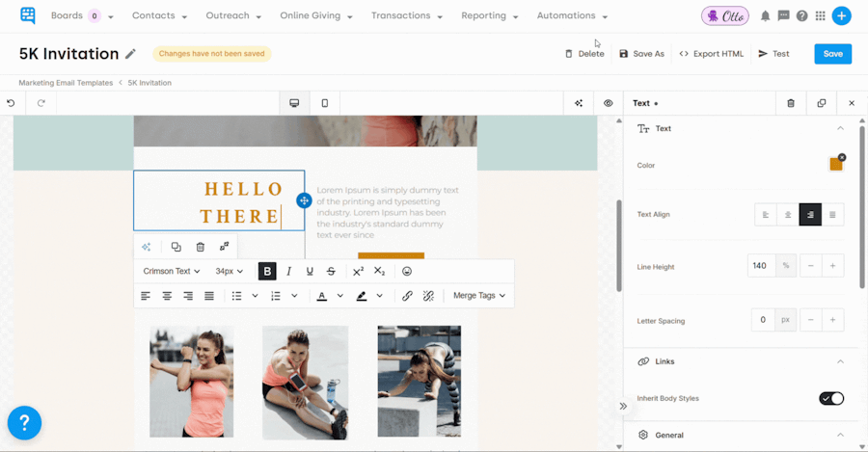Toggle italic formatting
This screenshot has height=452, width=868.
[x=288, y=271]
